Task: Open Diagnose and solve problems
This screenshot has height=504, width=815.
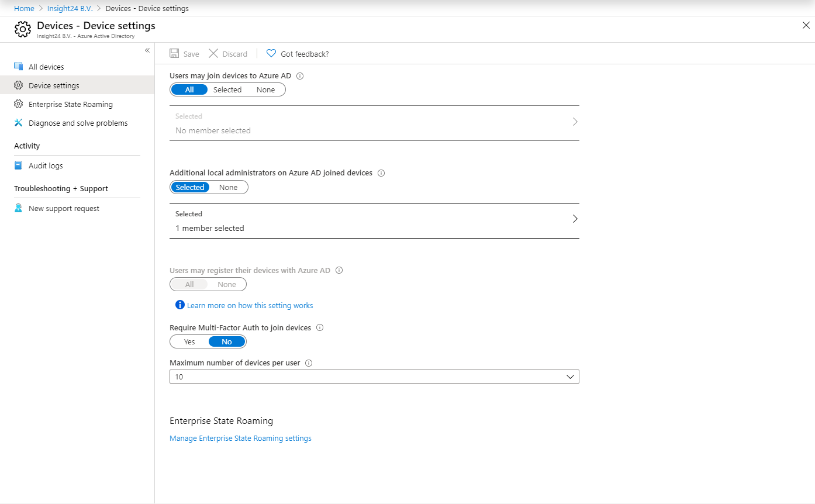Action: click(x=77, y=123)
